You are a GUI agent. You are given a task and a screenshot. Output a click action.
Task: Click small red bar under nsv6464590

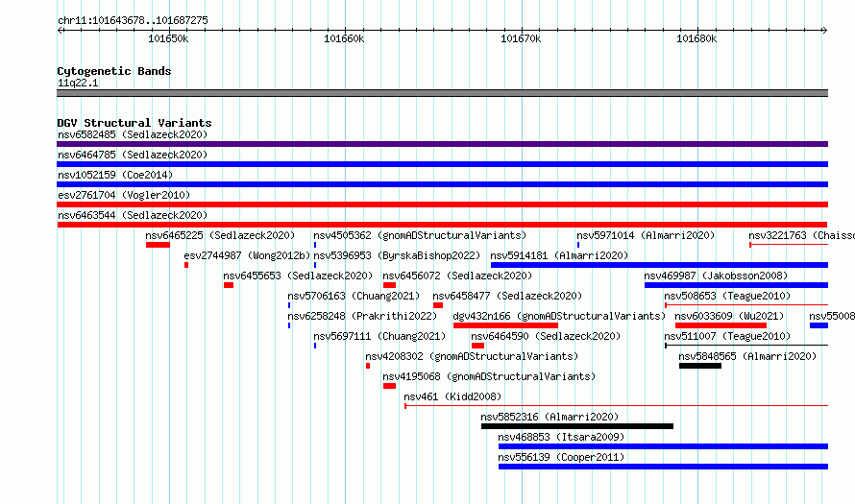tap(477, 346)
